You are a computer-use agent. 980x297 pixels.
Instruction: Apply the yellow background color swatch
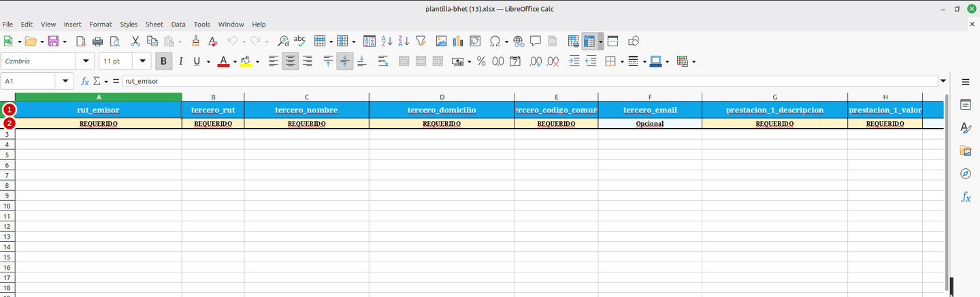click(x=245, y=61)
